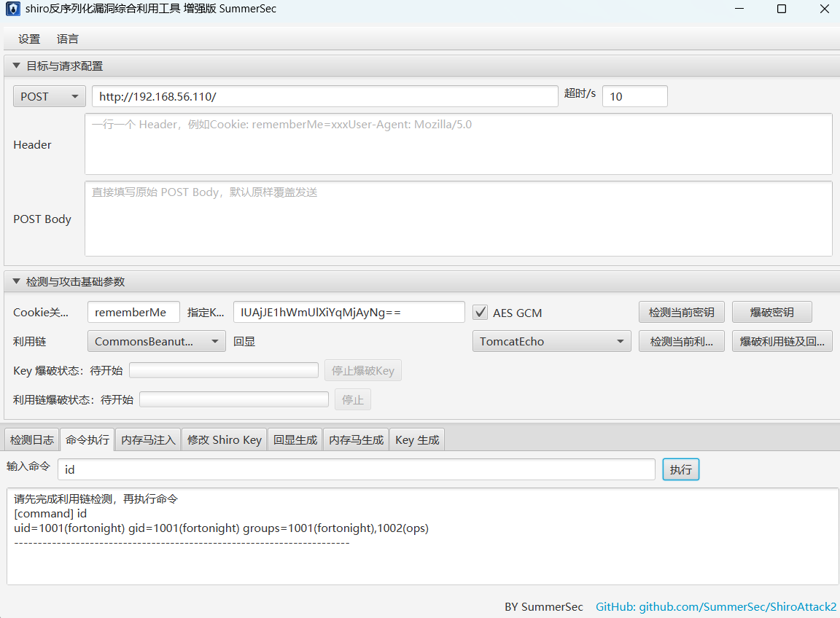Click the 输入命令 command input field
The height and width of the screenshot is (618, 840).
pos(357,469)
